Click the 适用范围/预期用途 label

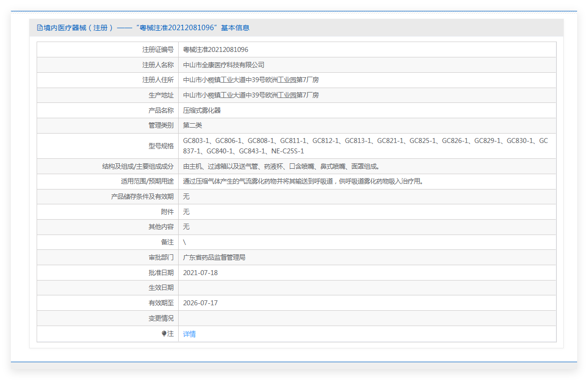coord(147,182)
